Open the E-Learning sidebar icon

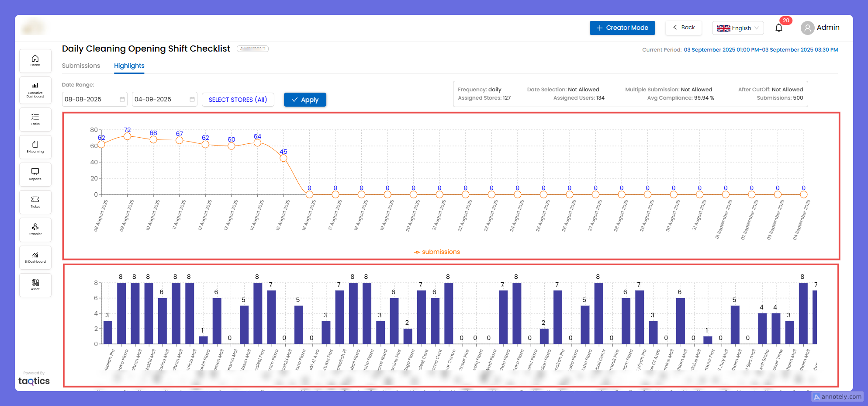tap(35, 147)
